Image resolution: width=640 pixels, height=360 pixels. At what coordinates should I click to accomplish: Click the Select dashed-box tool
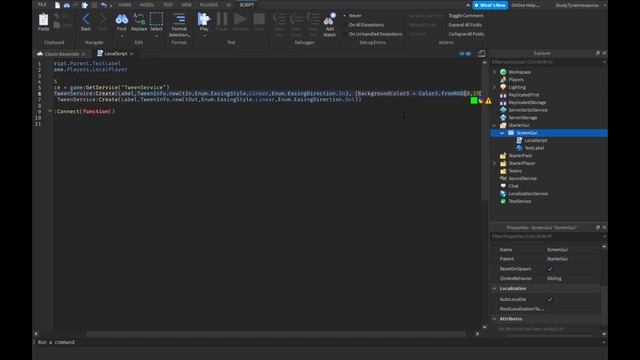coord(156,19)
